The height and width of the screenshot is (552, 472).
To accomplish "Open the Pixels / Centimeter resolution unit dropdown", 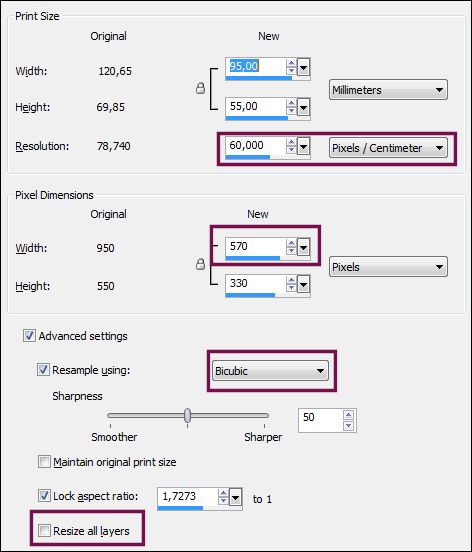I will tap(388, 148).
